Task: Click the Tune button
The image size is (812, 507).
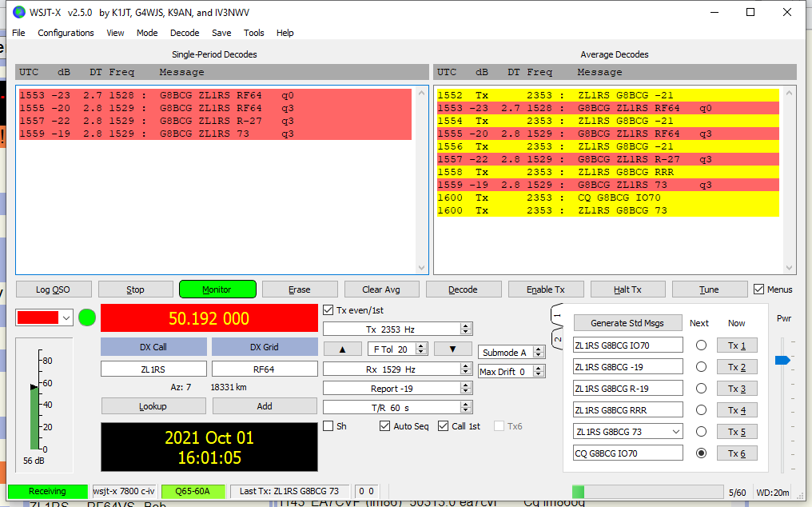Action: click(710, 289)
